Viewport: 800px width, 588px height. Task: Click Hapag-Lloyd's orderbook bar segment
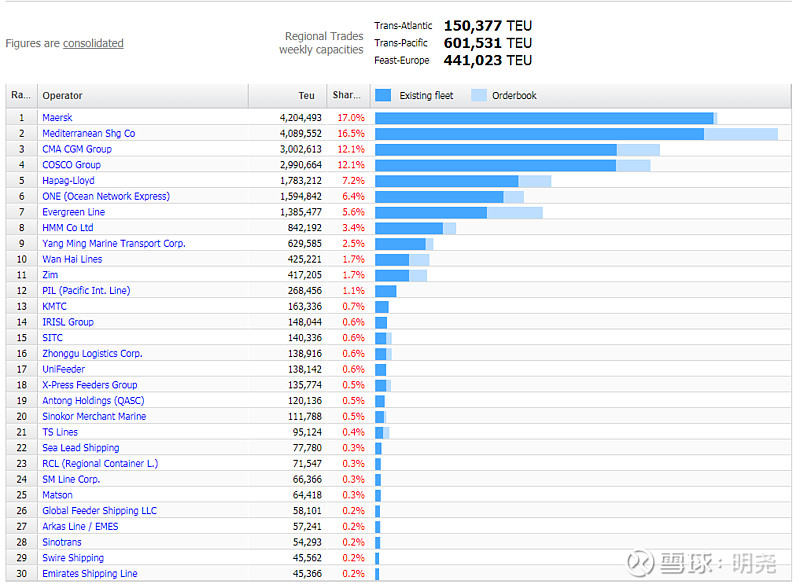coord(535,181)
